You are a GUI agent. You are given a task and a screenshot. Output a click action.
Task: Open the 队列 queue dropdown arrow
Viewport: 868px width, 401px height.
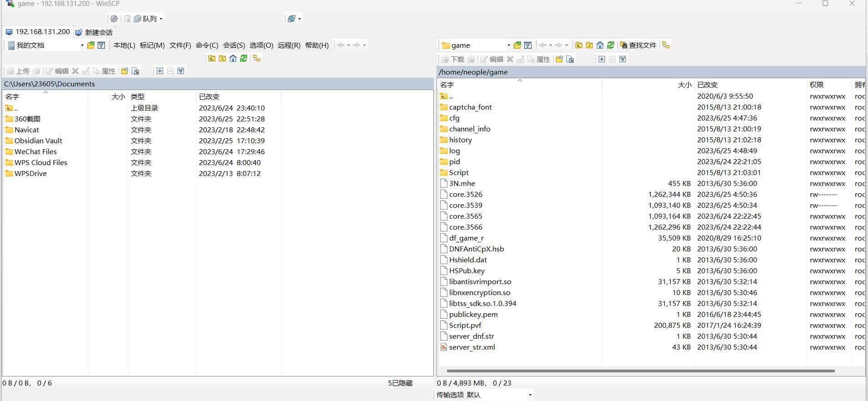pyautogui.click(x=161, y=19)
